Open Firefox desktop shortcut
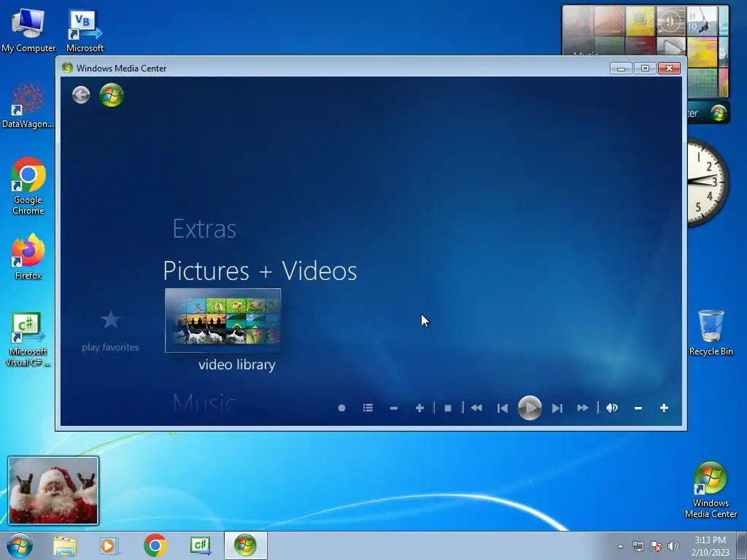 [28, 256]
